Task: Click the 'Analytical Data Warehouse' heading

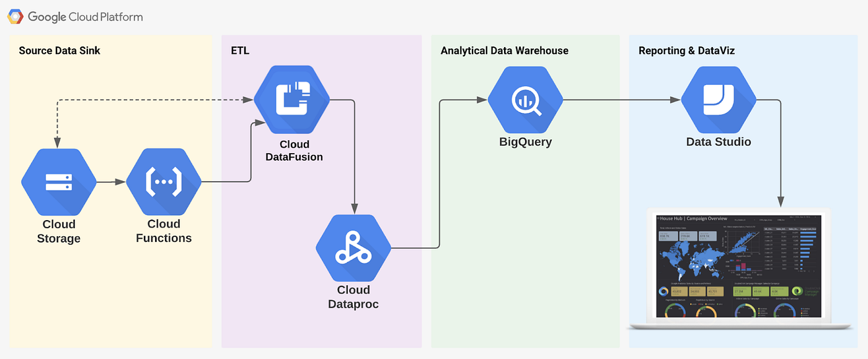Action: click(505, 51)
